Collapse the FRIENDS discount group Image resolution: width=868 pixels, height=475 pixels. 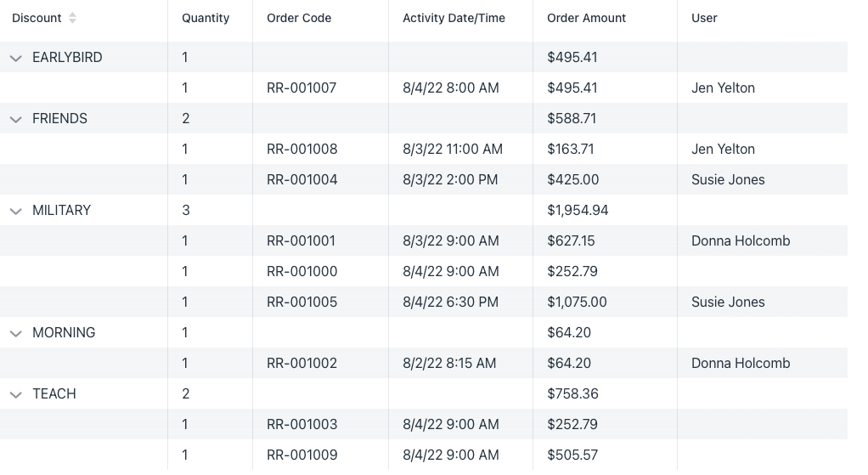coord(16,119)
